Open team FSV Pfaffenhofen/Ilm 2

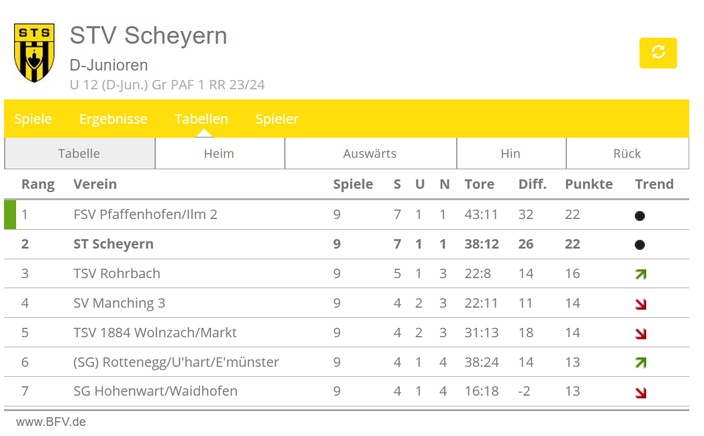pyautogui.click(x=145, y=215)
